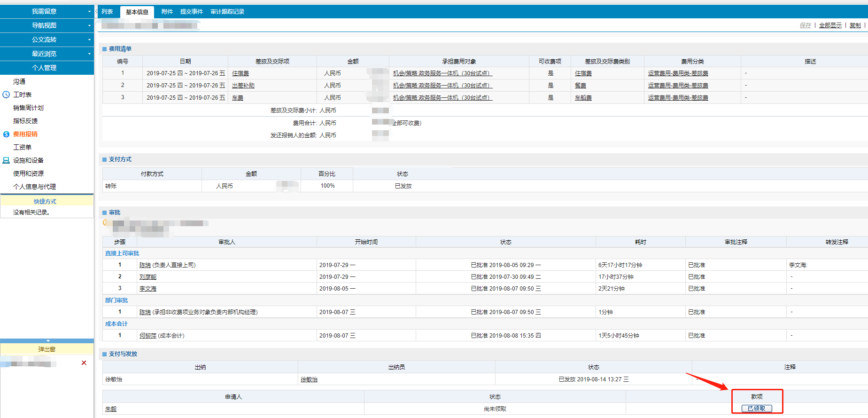Screen dimensions: 868x418
Task: Open 陈瑞 link in 部门审批 row
Action: click(x=145, y=312)
